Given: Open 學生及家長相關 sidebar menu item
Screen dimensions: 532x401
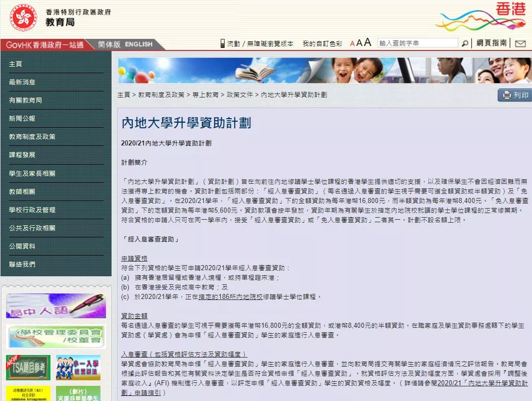Looking at the screenshot, I should [x=32, y=173].
